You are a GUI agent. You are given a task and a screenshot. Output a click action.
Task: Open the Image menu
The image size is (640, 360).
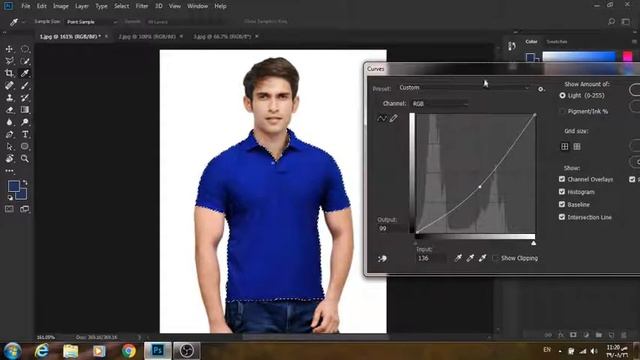(x=61, y=6)
